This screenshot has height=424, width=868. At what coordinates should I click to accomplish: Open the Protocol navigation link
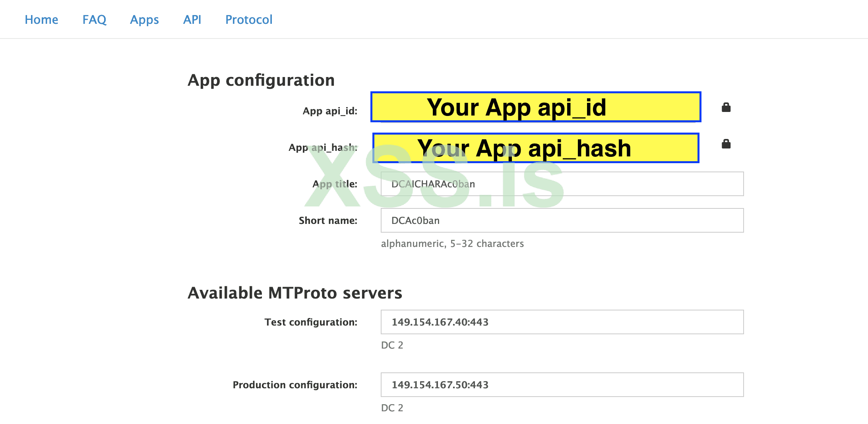[249, 19]
